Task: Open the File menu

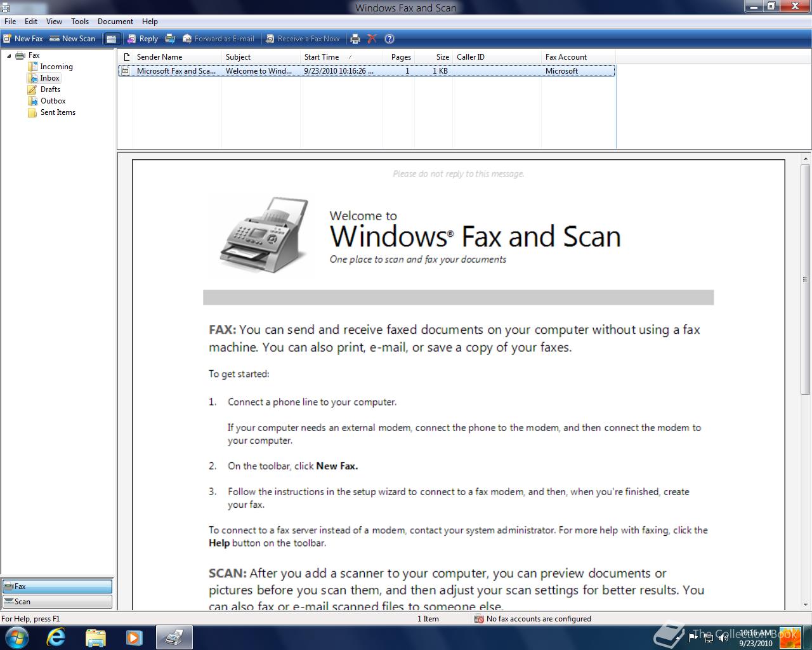Action: point(10,22)
